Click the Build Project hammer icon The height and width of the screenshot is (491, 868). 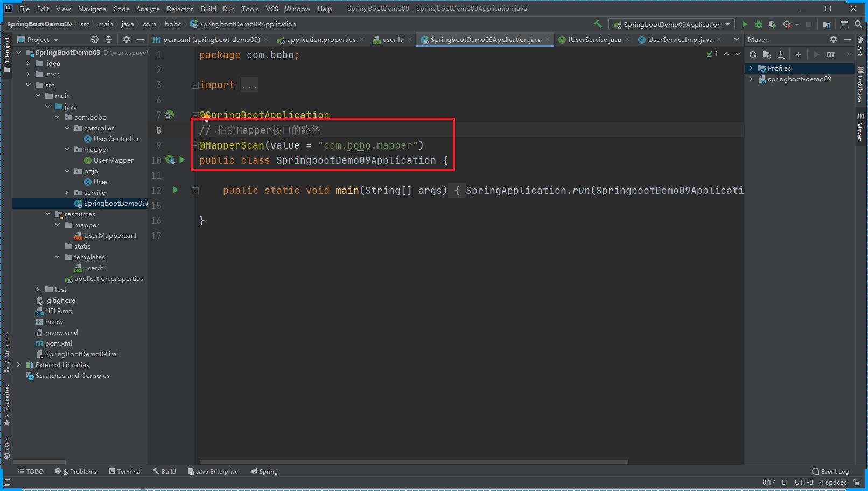tap(598, 24)
